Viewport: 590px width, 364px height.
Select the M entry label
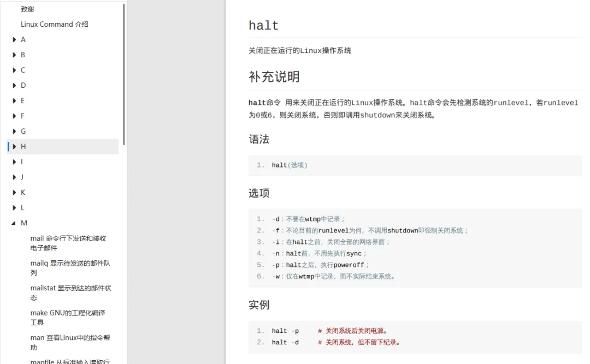tap(24, 223)
